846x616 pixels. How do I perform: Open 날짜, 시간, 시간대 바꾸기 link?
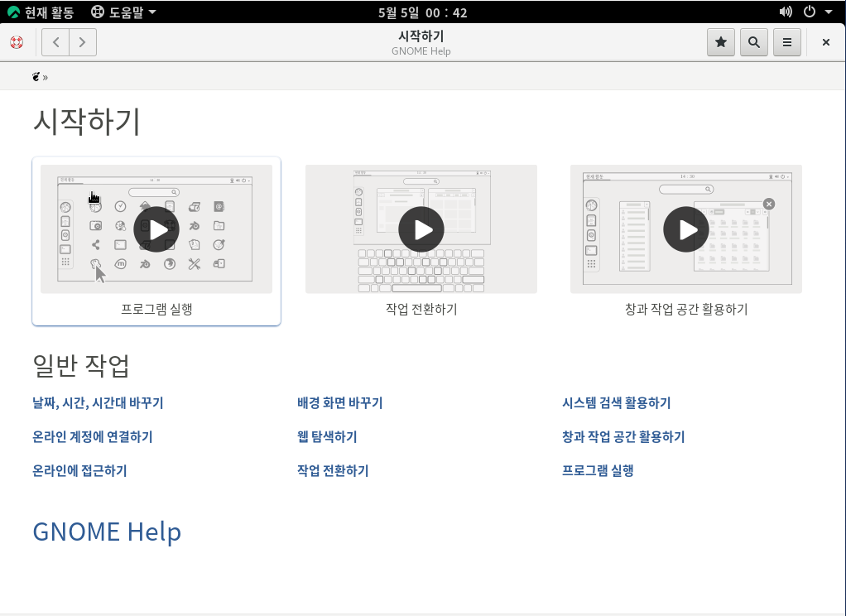click(x=98, y=402)
